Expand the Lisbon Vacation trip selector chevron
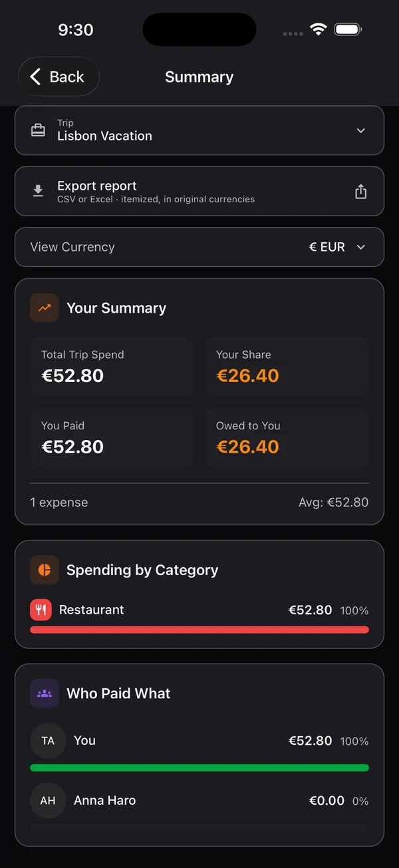399x868 pixels. [361, 130]
